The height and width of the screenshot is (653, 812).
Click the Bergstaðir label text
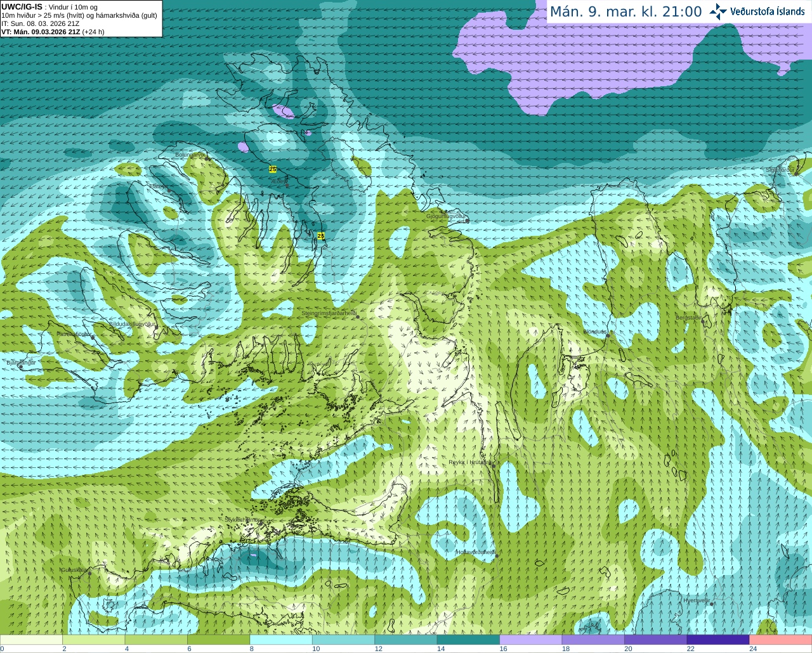[x=688, y=317]
